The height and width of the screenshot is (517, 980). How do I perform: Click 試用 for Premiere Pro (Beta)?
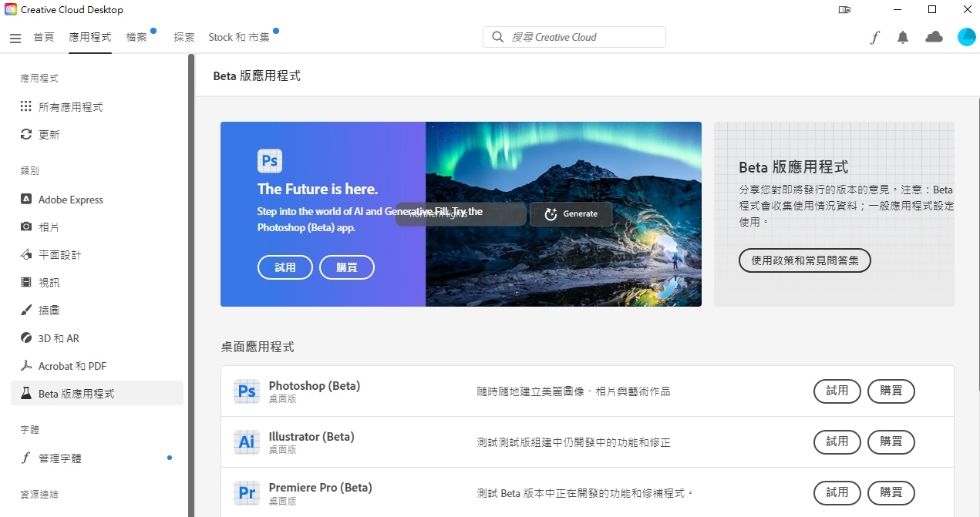pos(837,493)
